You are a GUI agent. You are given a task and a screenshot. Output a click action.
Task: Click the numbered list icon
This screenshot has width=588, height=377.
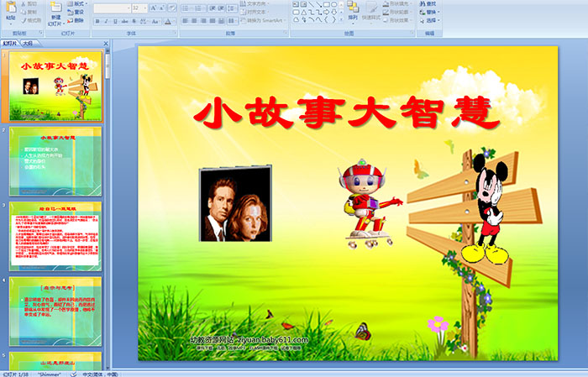click(199, 8)
